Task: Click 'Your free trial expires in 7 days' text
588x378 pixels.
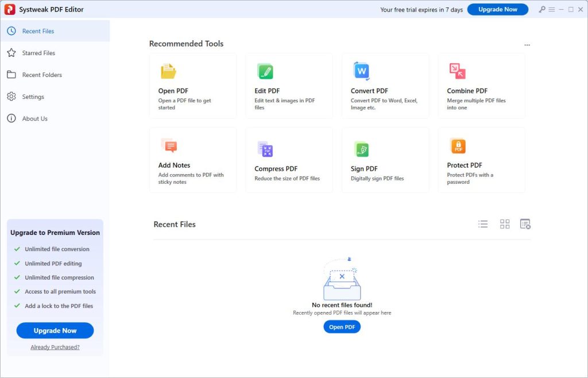Action: click(x=421, y=10)
